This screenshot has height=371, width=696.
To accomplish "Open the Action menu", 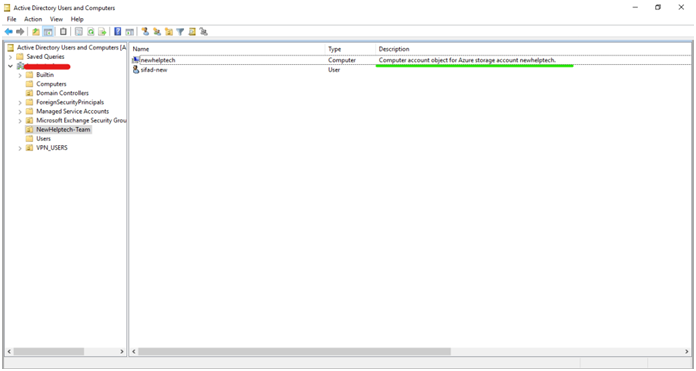I will [33, 19].
